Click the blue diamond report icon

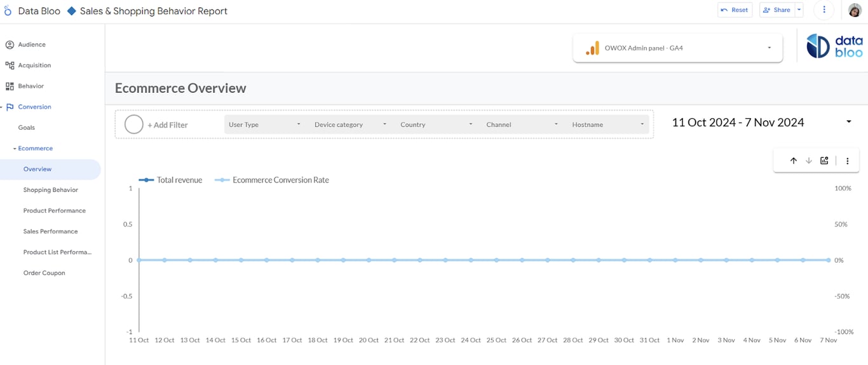[x=71, y=11]
